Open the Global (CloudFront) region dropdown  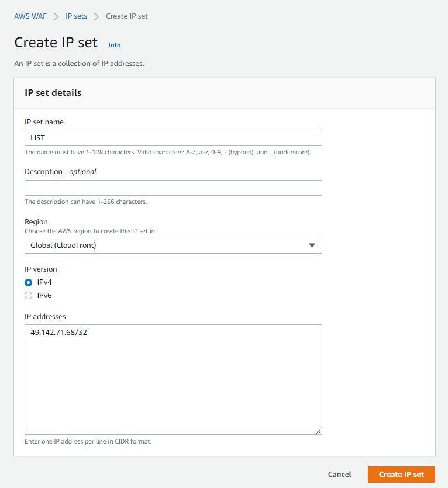point(173,245)
